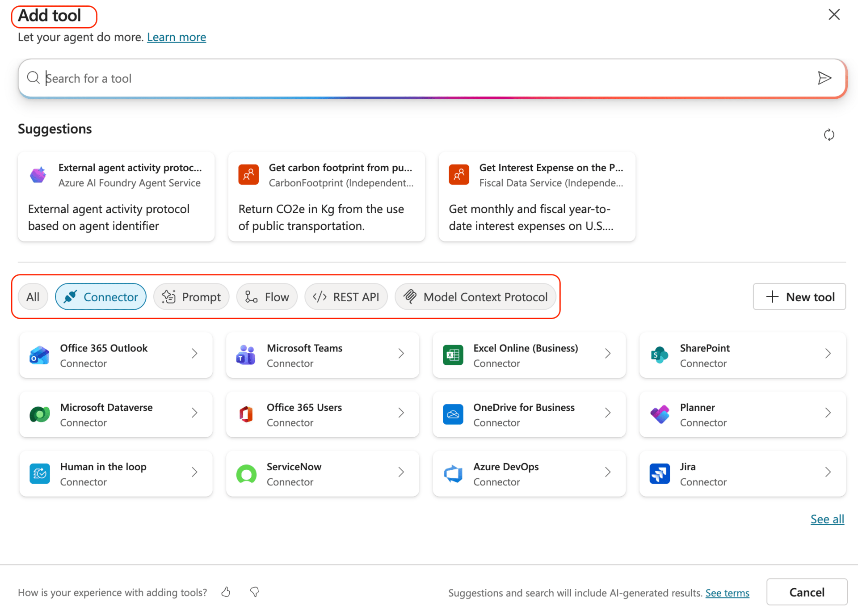Viewport: 858px width, 616px height.
Task: Click the send arrow in search bar
Action: pos(824,78)
